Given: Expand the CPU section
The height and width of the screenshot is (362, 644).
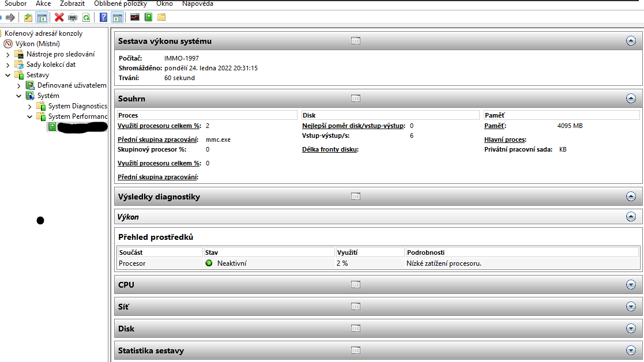Looking at the screenshot, I should tap(630, 285).
